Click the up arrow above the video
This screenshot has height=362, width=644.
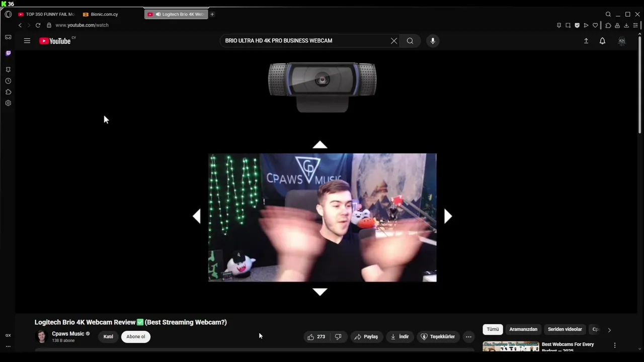[320, 145]
